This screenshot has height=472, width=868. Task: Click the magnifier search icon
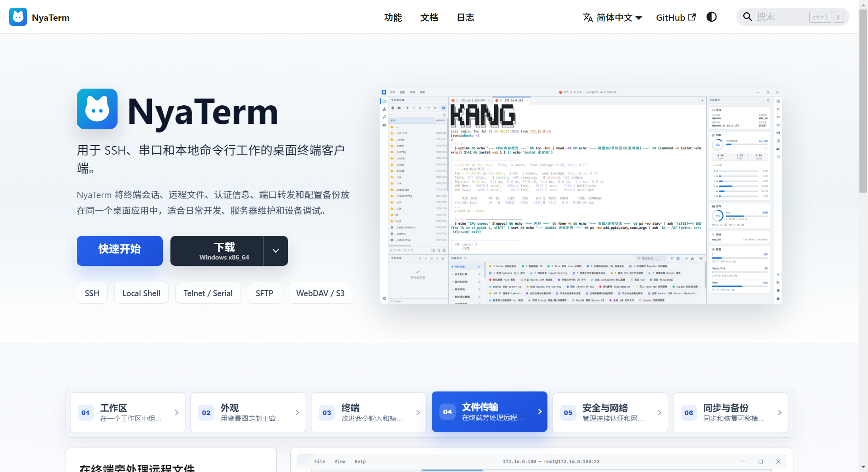coord(748,17)
